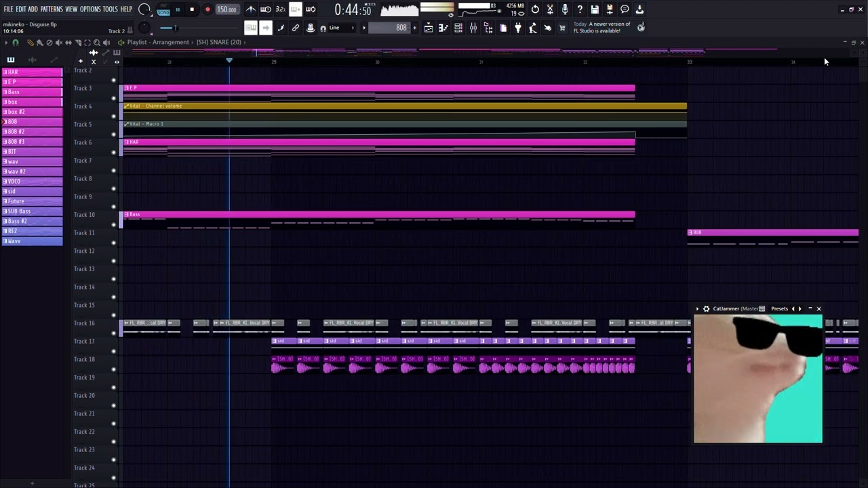The height and width of the screenshot is (488, 868).
Task: Open help with question mark icon
Action: pos(580,9)
